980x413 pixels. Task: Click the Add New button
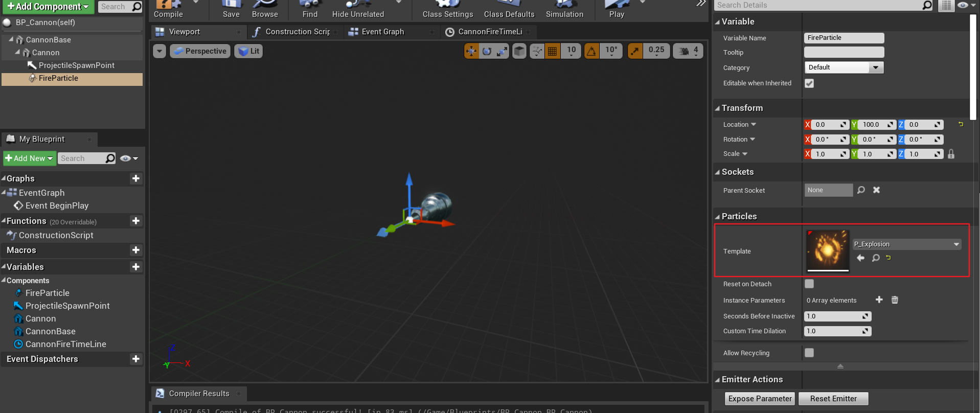click(30, 158)
